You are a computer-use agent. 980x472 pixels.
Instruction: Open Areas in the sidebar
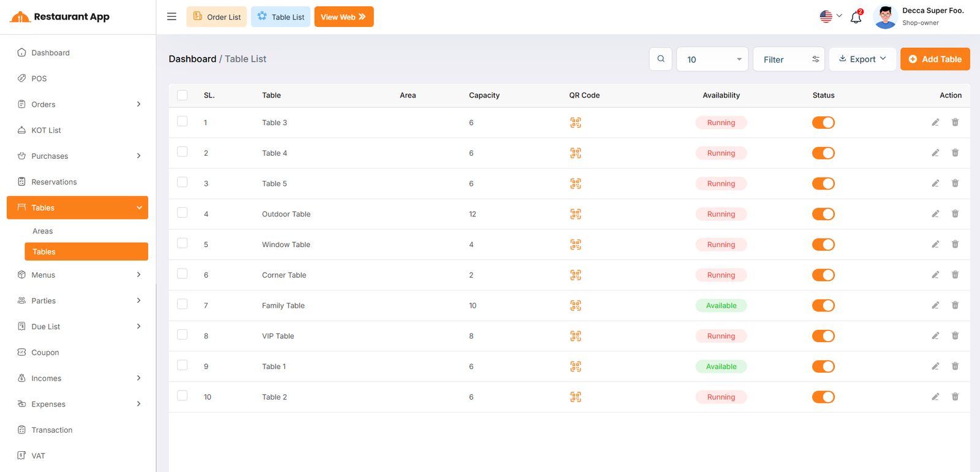pyautogui.click(x=43, y=231)
